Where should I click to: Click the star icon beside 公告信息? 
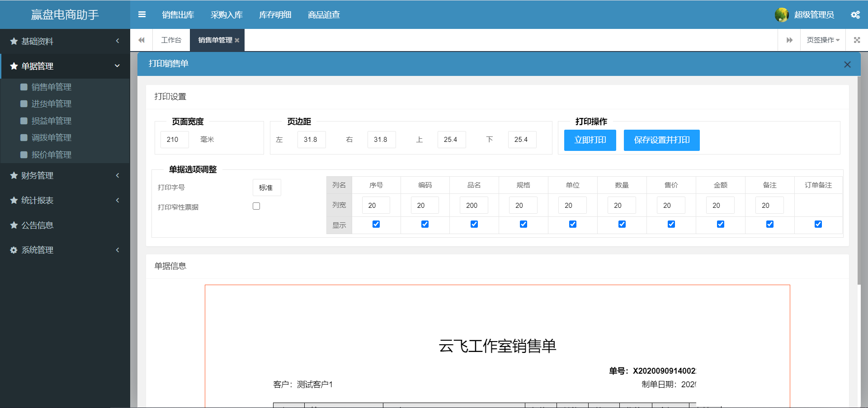point(14,225)
